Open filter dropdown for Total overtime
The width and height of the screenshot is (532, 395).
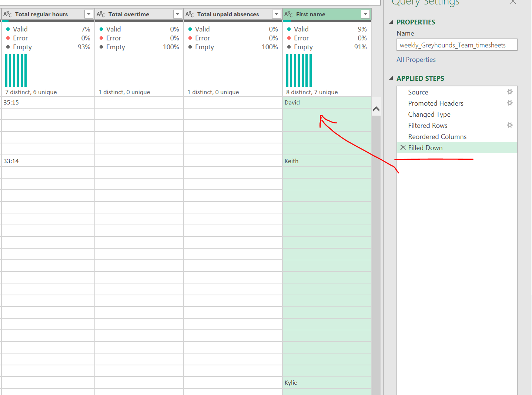(178, 14)
